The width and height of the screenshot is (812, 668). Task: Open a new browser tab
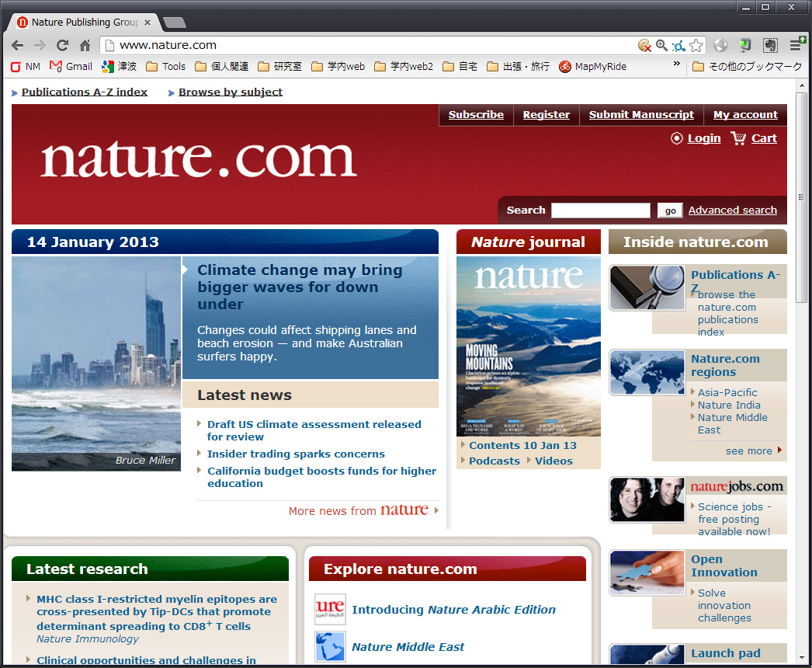tap(175, 23)
